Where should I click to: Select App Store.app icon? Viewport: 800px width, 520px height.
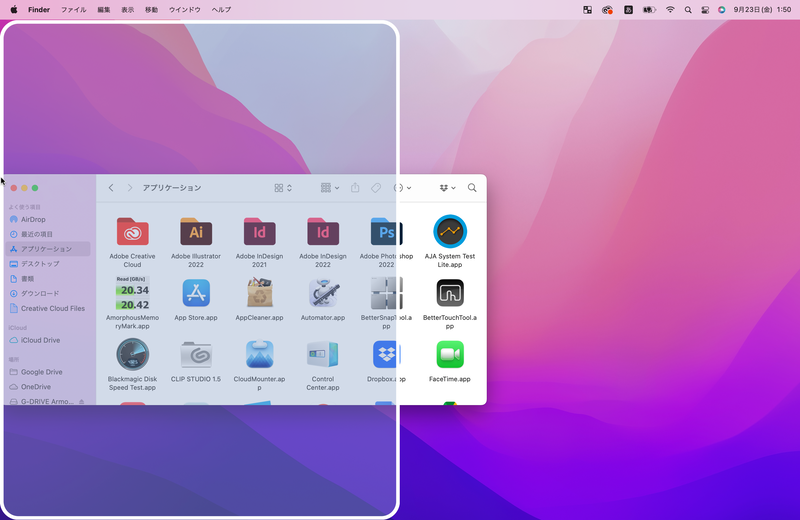click(196, 293)
